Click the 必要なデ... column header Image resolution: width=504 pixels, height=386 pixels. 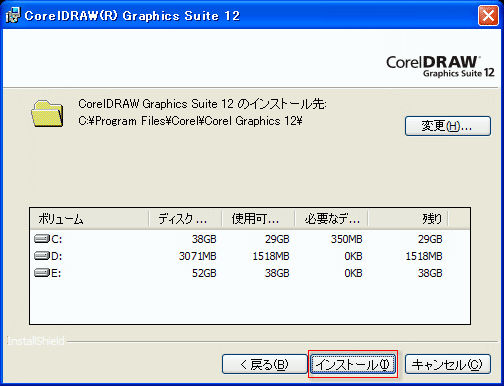(331, 219)
